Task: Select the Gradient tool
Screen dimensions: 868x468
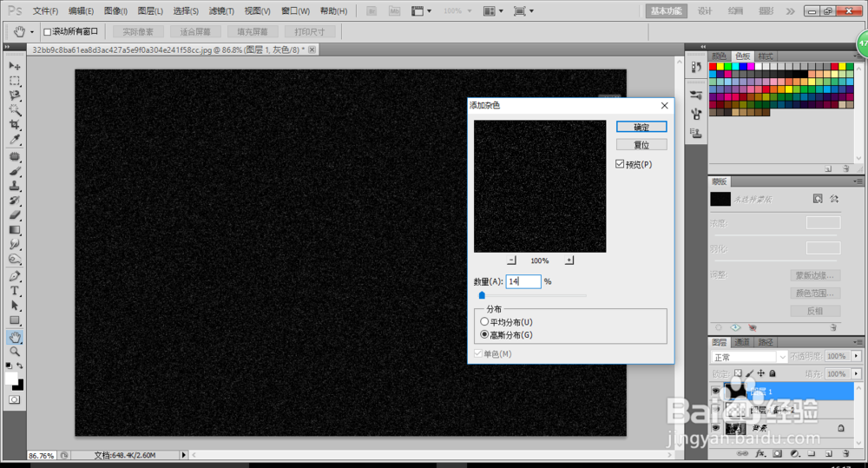Action: 15,230
